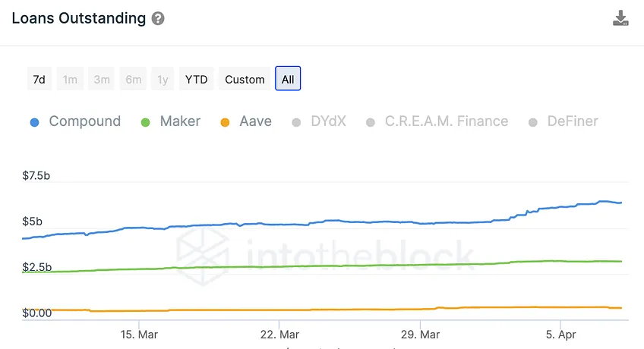Click the download chart icon
Viewport: 644px width, 349px height.
click(x=620, y=18)
